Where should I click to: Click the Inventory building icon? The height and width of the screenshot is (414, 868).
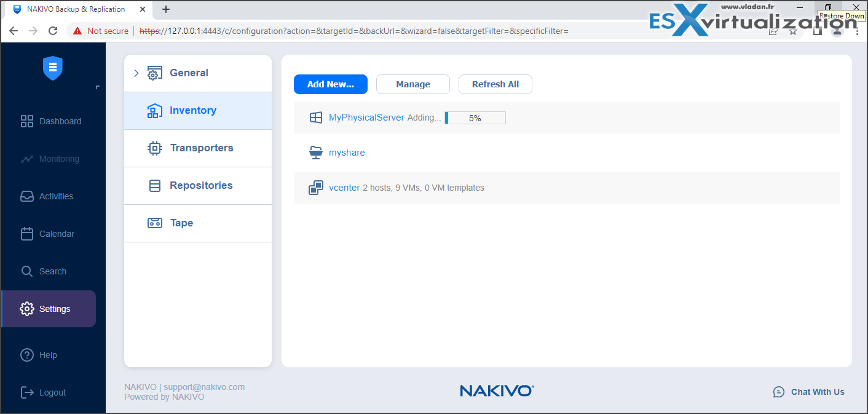click(154, 111)
